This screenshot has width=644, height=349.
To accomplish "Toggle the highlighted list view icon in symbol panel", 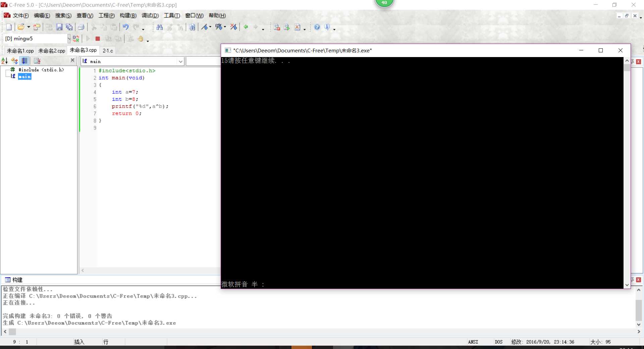I will click(x=24, y=61).
